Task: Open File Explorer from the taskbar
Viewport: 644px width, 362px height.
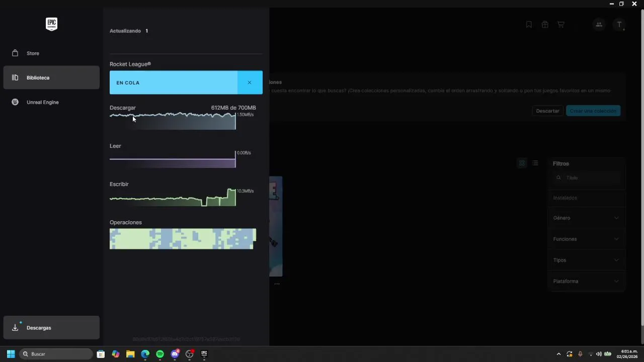Action: [130, 354]
